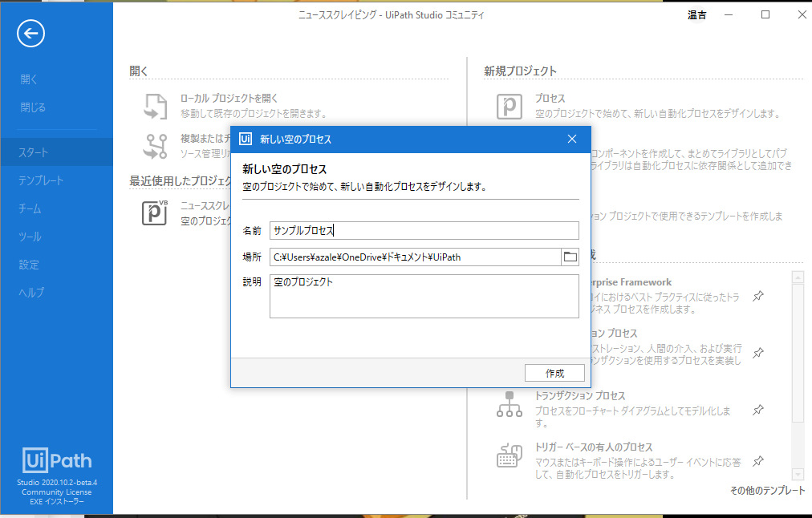The height and width of the screenshot is (518, 812).
Task: Pin the トランザクション プロセス template
Action: (757, 409)
